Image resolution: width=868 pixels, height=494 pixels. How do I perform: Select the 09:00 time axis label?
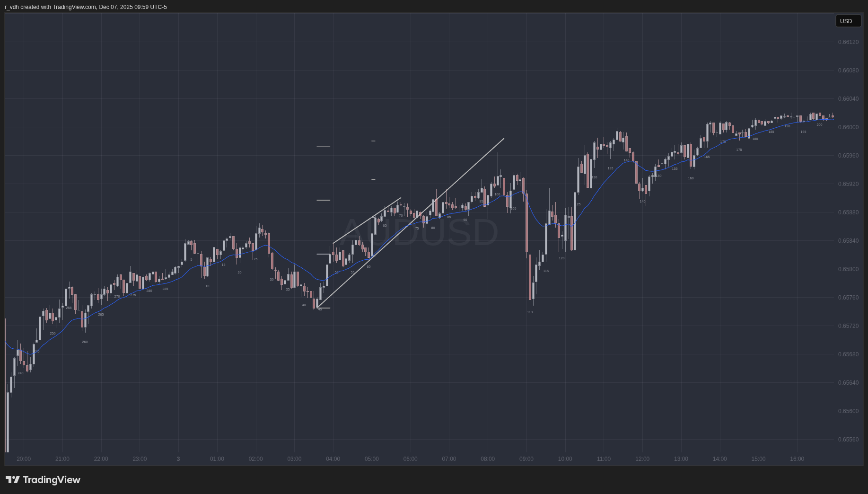(x=526, y=459)
